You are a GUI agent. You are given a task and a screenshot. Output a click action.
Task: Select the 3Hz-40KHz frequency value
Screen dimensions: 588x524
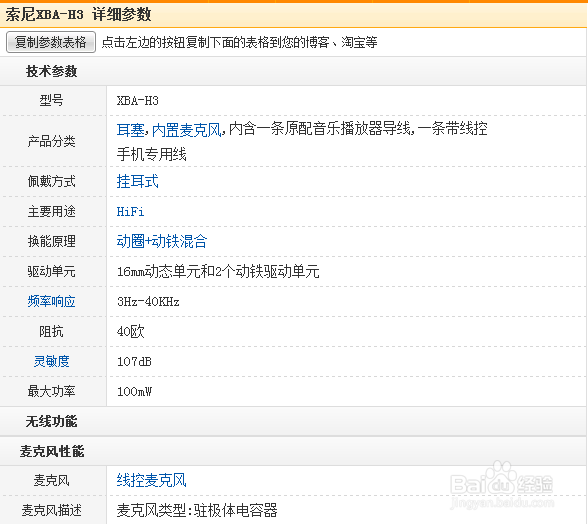pos(148,302)
